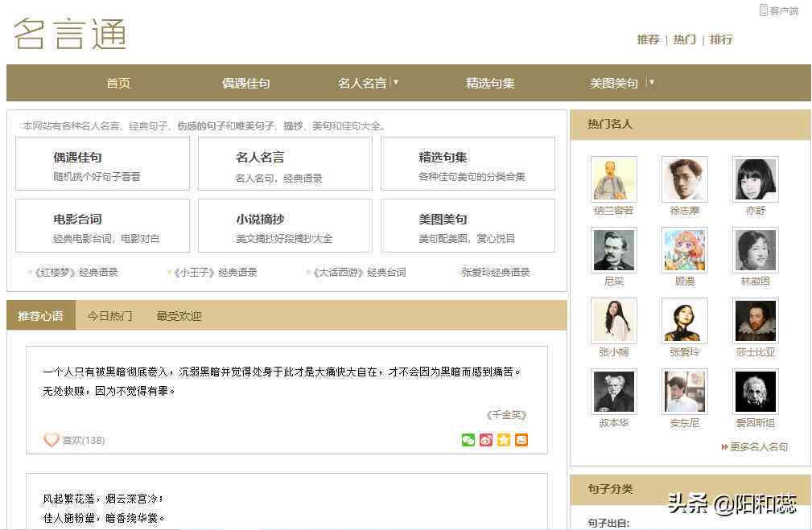Click 叔本华 portrait thumbnail
Viewport: 812px width, 530px height.
614,392
